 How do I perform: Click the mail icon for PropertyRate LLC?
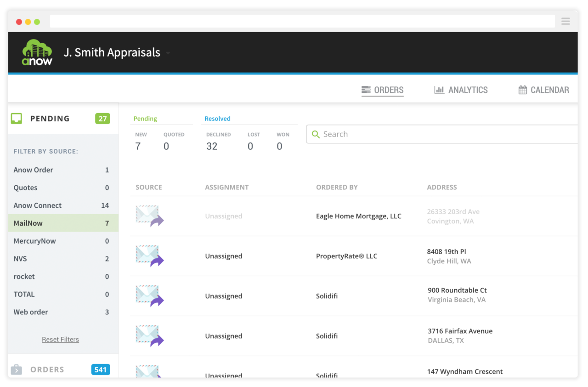tap(149, 256)
